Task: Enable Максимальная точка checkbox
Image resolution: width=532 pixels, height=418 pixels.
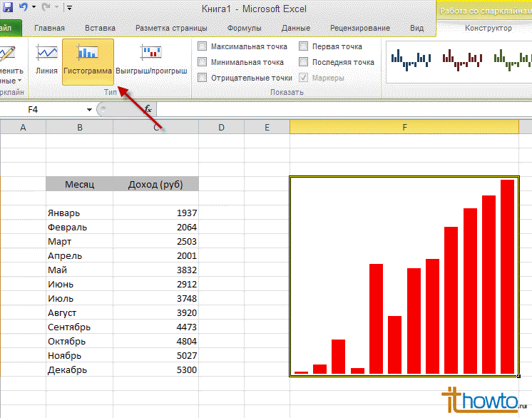Action: pyautogui.click(x=202, y=46)
